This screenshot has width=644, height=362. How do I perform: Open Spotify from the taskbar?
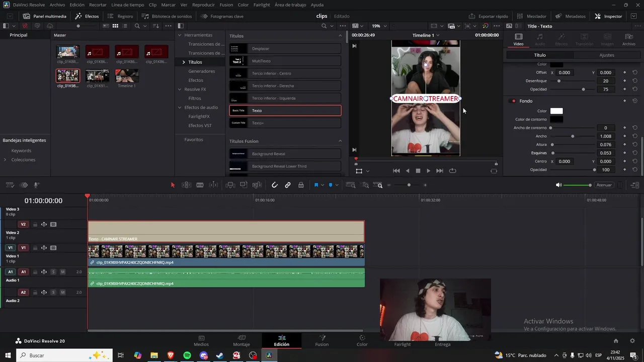pos(187,355)
